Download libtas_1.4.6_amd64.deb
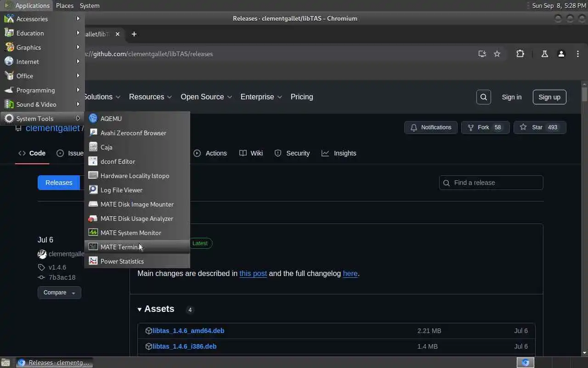Viewport: 588px width, 368px height. click(188, 331)
